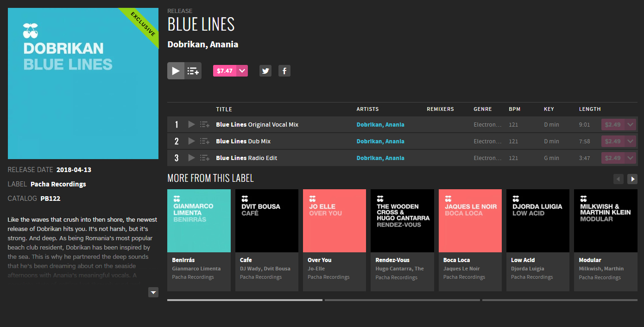The height and width of the screenshot is (327, 644).
Task: Open Pacha Recordings link under Modular
Action: coord(600,277)
